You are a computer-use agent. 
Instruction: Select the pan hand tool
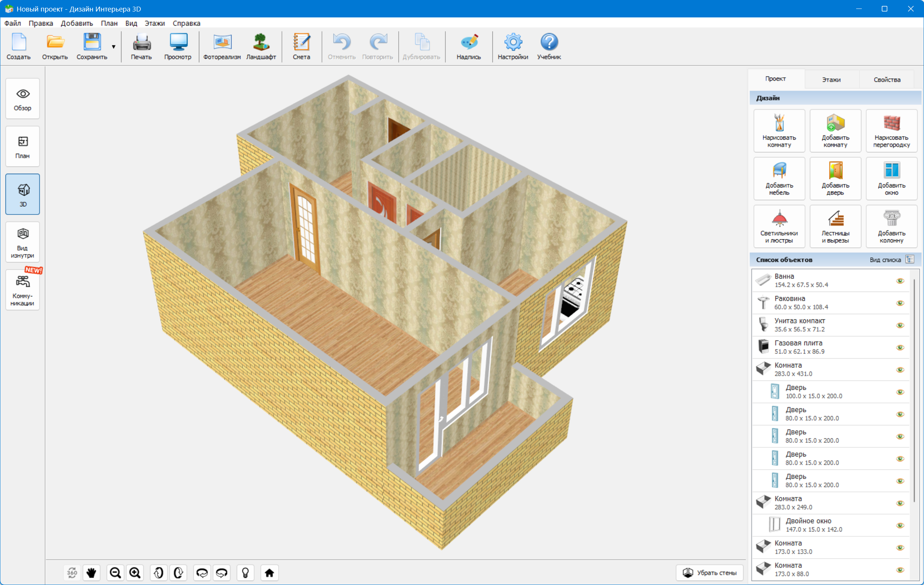tap(91, 573)
